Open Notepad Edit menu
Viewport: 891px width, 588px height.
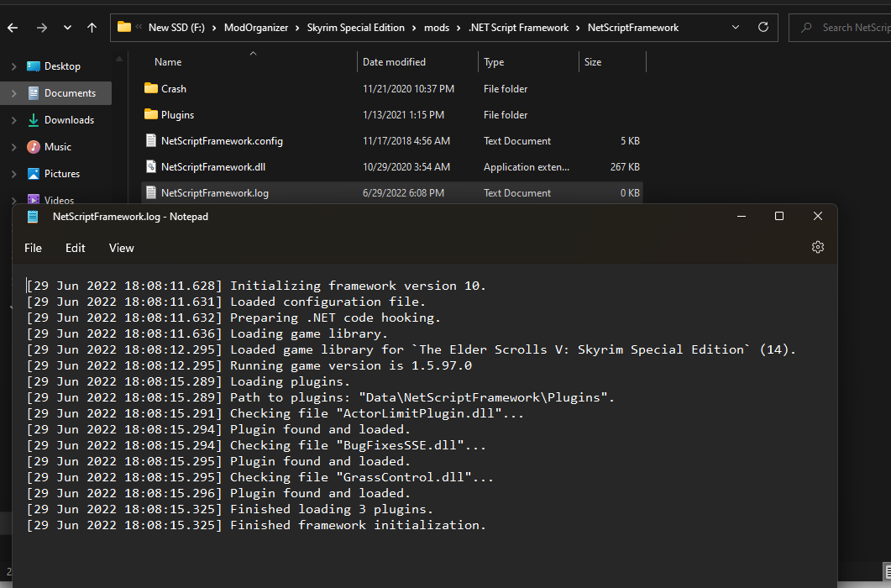[75, 248]
